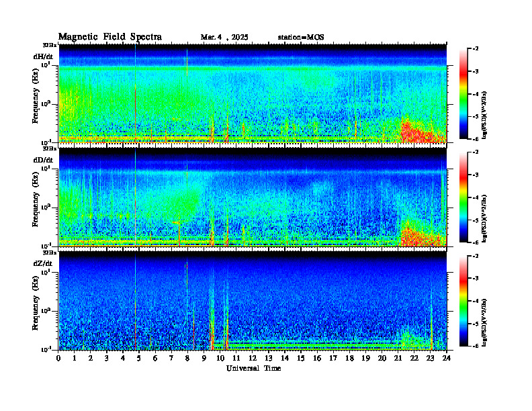Click the "32Hz" label of dD/dt panel
The height and width of the screenshot is (411, 532).
tap(50, 148)
